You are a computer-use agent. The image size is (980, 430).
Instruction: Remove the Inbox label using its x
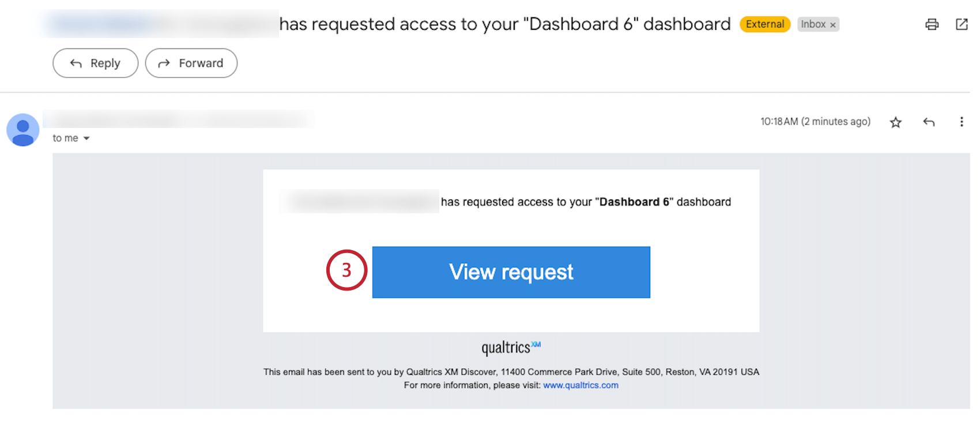click(x=832, y=25)
